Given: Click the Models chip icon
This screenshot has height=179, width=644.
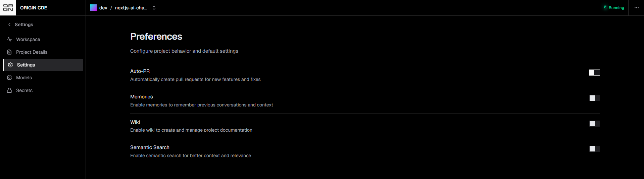Looking at the screenshot, I should (x=9, y=78).
